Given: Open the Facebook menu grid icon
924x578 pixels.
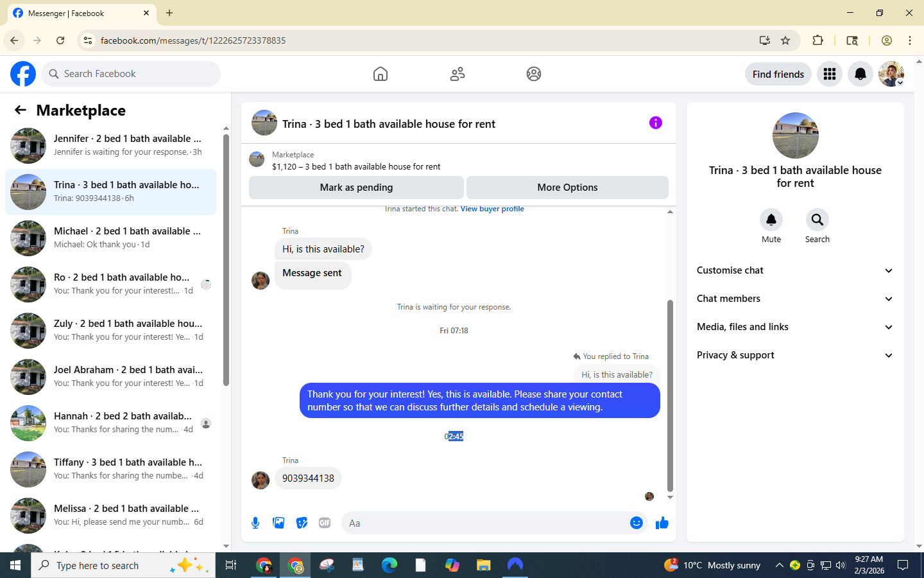Looking at the screenshot, I should 830,74.
